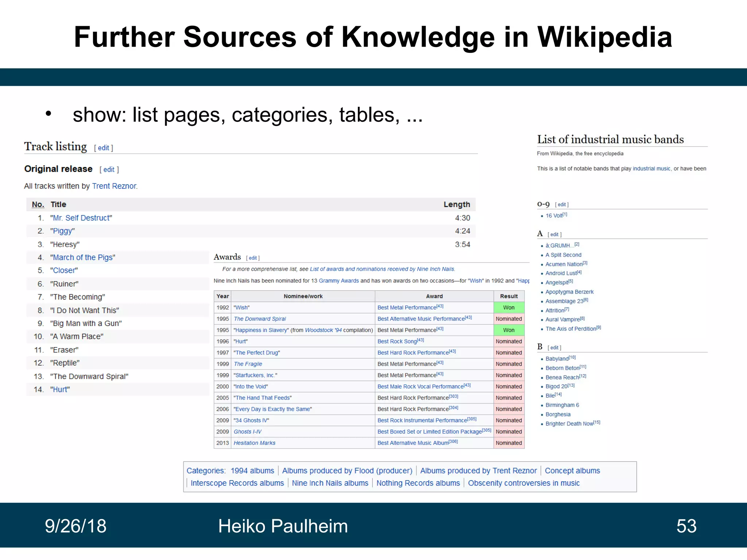The image size is (747, 560).
Task: Click the edit link beside section A
Action: click(x=554, y=235)
